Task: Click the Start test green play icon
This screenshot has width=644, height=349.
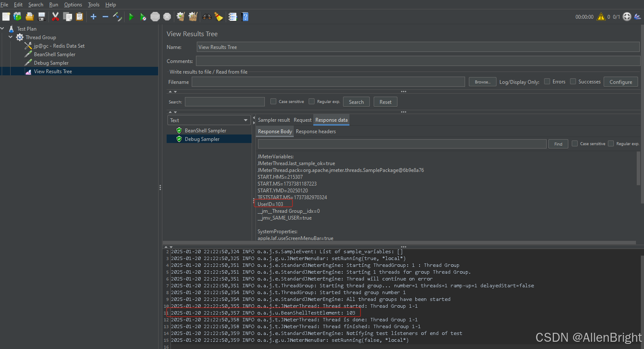Action: tap(131, 17)
